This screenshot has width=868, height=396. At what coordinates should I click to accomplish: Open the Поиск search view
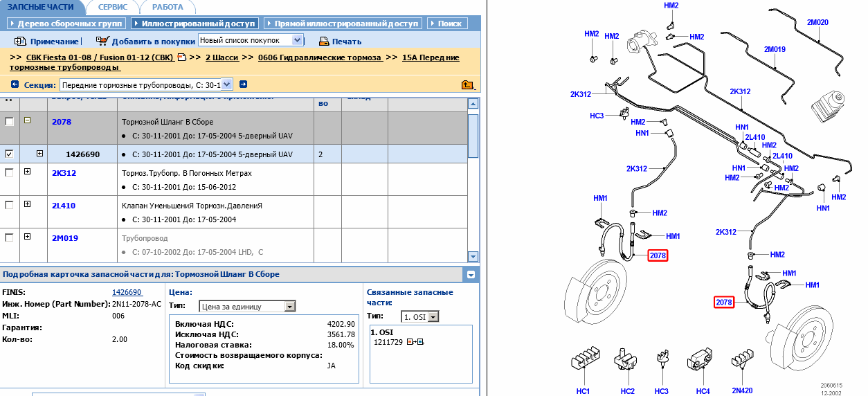tap(447, 24)
